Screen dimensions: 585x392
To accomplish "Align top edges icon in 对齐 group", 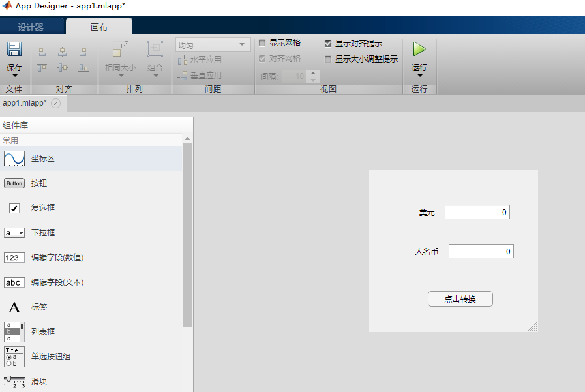I will pyautogui.click(x=42, y=68).
